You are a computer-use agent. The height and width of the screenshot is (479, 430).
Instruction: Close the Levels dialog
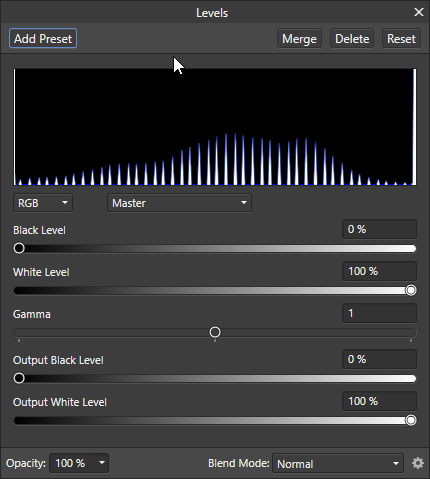[x=419, y=12]
